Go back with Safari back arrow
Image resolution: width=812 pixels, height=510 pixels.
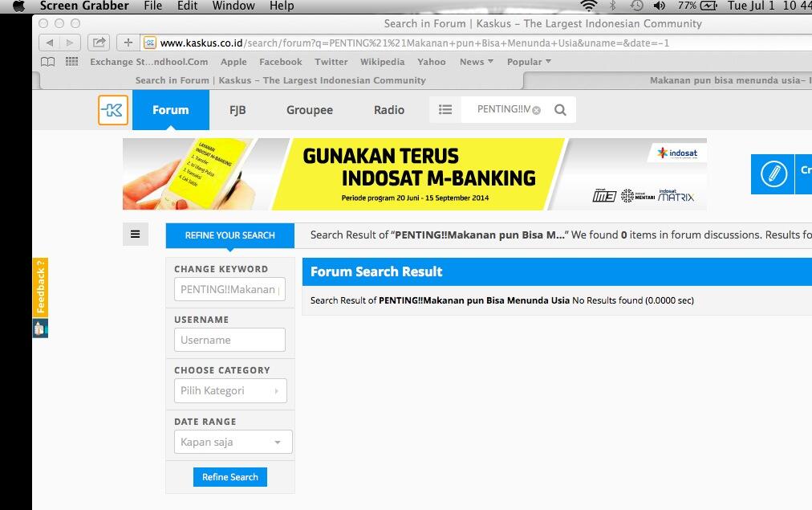click(x=49, y=43)
